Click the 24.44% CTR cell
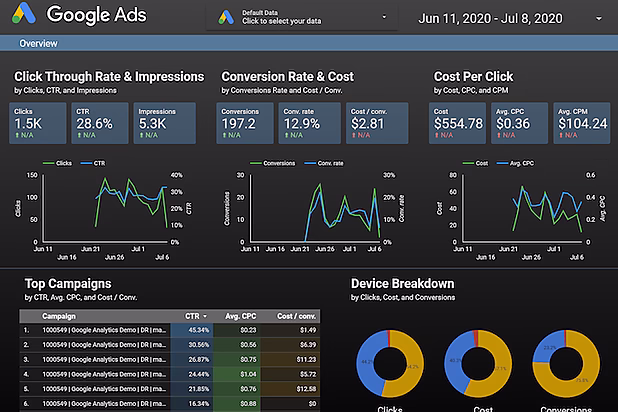This screenshot has width=618, height=412. (x=192, y=374)
